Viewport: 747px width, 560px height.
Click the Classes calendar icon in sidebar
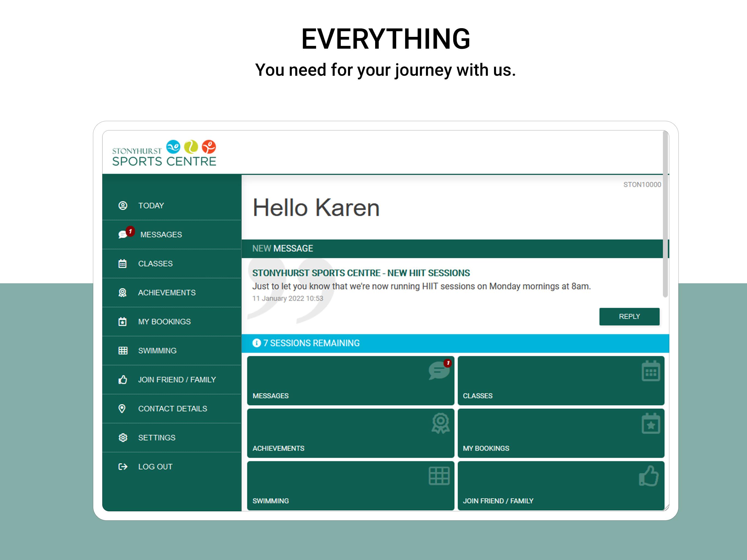(122, 263)
